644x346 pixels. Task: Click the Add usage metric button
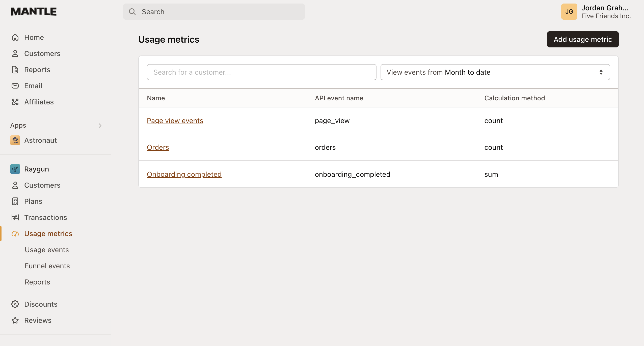click(x=583, y=39)
